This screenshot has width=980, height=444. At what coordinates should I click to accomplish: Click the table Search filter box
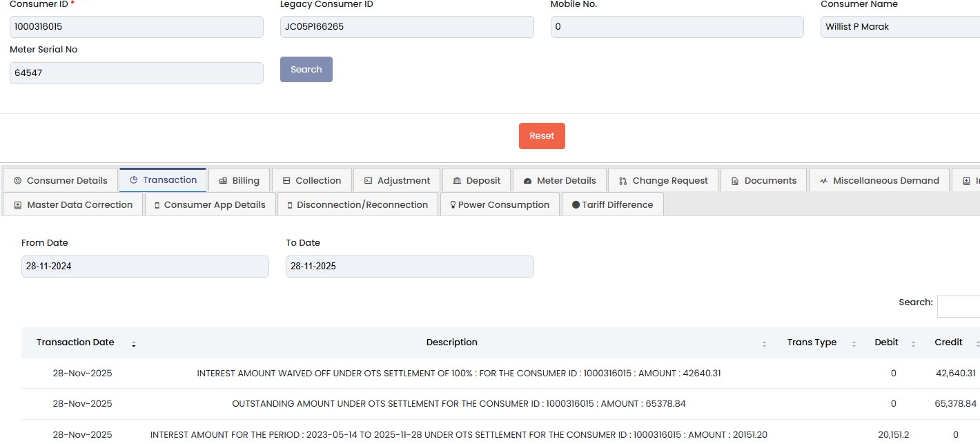coord(959,306)
